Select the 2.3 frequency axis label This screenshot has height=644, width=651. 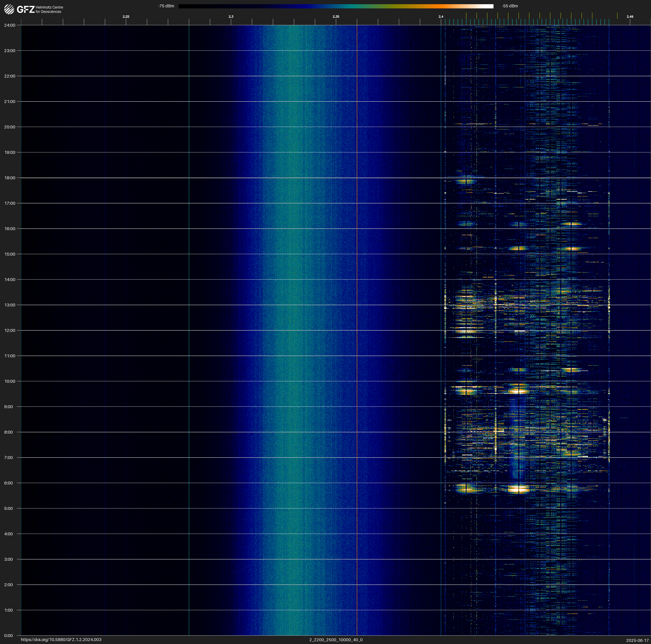231,17
